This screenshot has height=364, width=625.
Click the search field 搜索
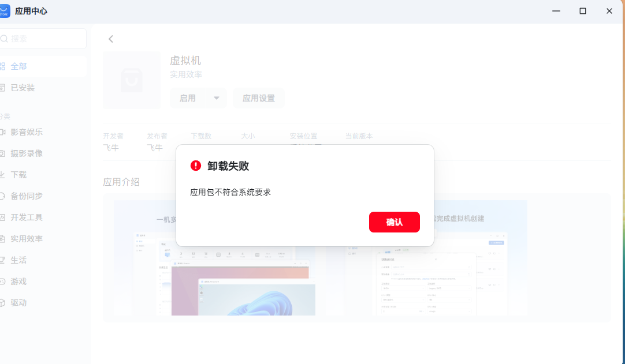click(43, 39)
